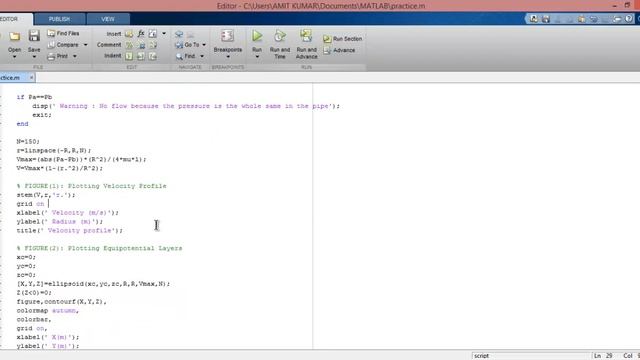Click the green Run play icon
The width and height of the screenshot is (640, 360).
[x=257, y=36]
